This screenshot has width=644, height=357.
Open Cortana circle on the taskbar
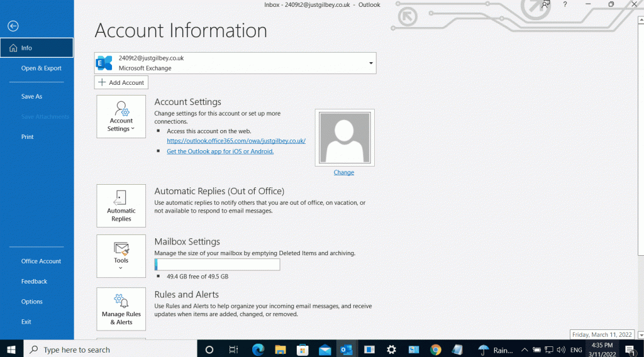(209, 349)
